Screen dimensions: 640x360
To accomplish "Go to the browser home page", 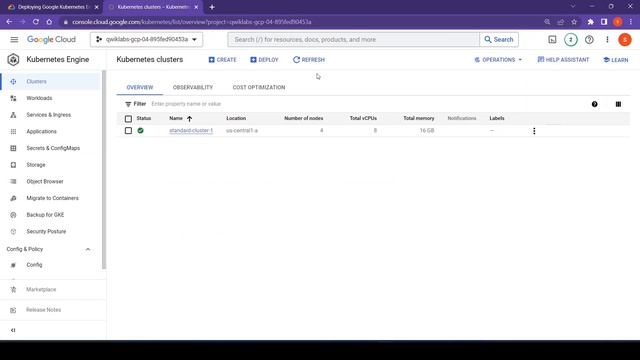I will click(x=49, y=22).
